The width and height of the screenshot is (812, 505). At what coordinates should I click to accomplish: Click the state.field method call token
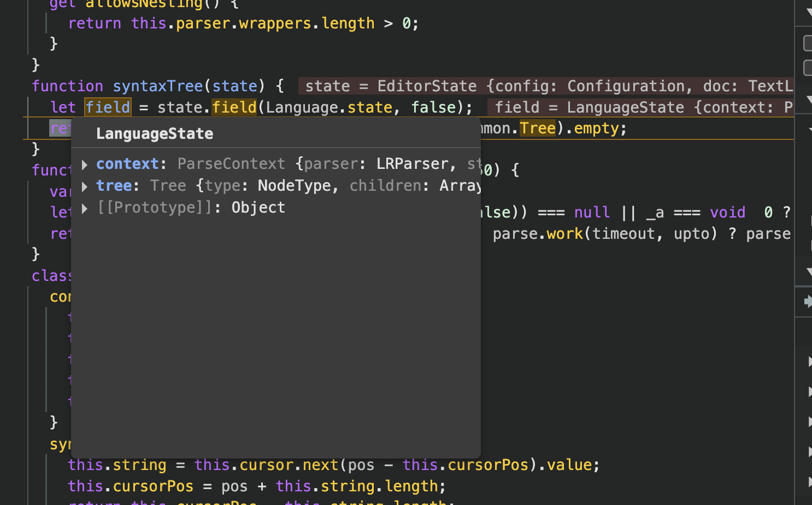click(234, 107)
